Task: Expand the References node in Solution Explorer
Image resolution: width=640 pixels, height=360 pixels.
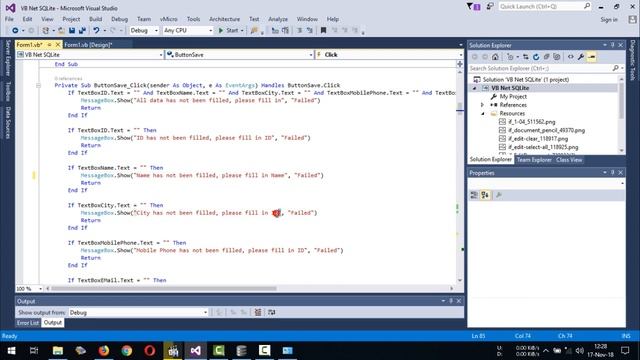Action: point(482,105)
